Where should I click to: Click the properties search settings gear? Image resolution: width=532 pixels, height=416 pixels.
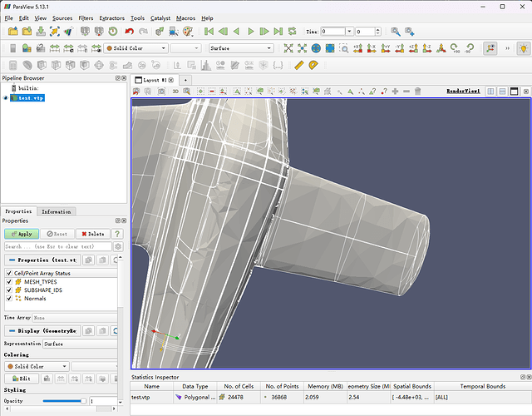point(118,247)
